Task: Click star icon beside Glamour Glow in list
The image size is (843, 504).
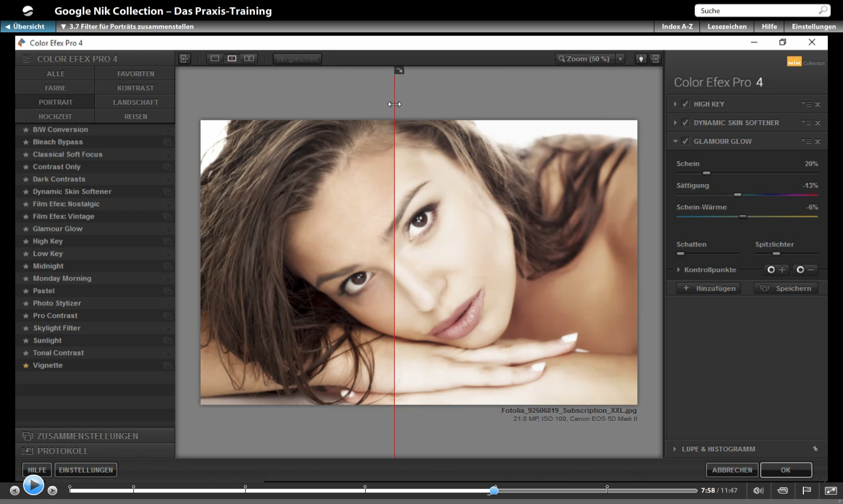Action: pyautogui.click(x=26, y=229)
